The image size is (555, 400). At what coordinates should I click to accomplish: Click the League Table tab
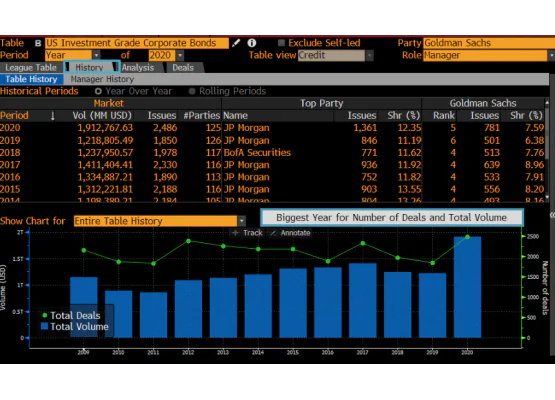coord(31,68)
